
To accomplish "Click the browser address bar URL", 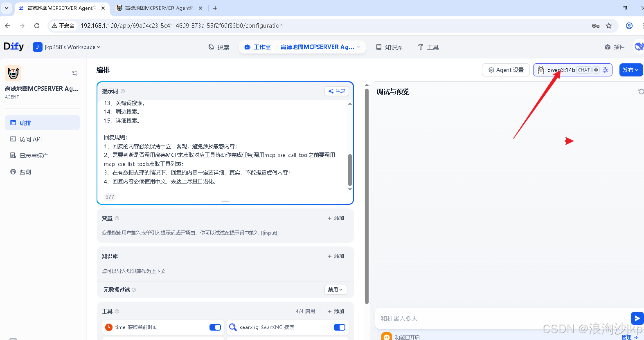I will coord(182,26).
